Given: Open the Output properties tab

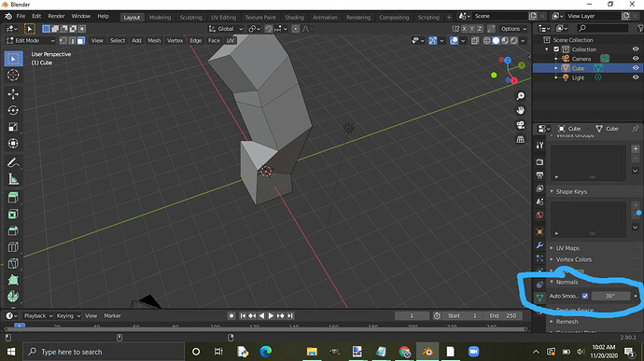Looking at the screenshot, I should pos(539,175).
